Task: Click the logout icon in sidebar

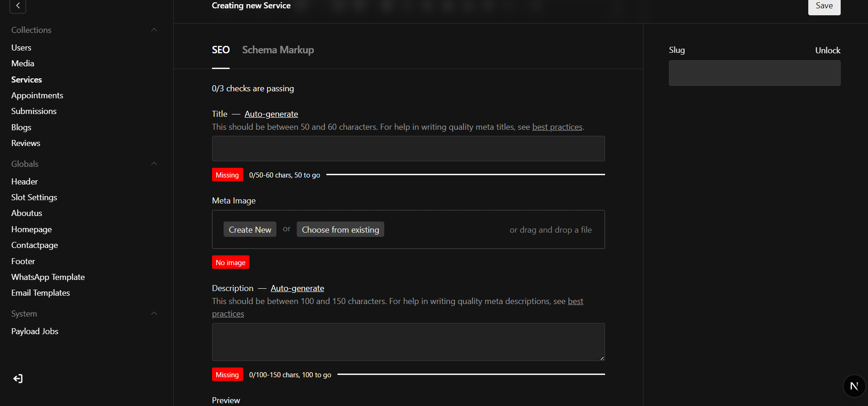Action: (x=18, y=379)
